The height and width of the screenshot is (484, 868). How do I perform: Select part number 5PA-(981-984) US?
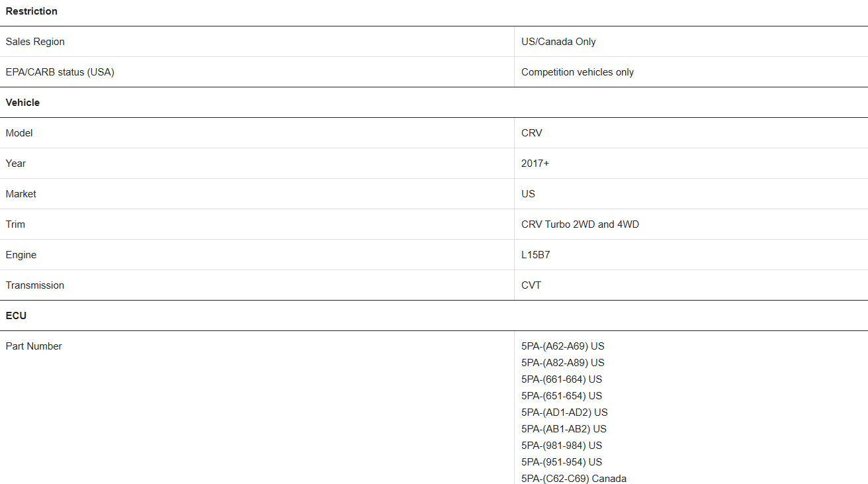562,446
